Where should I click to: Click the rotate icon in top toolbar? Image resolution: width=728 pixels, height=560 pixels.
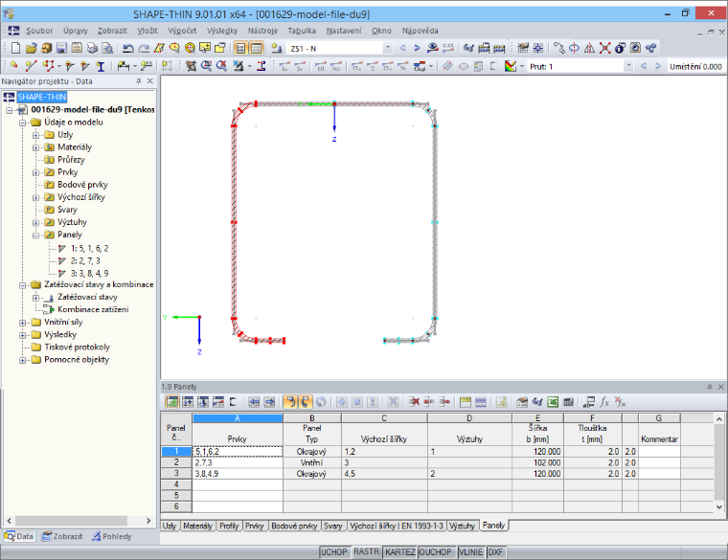point(575,48)
